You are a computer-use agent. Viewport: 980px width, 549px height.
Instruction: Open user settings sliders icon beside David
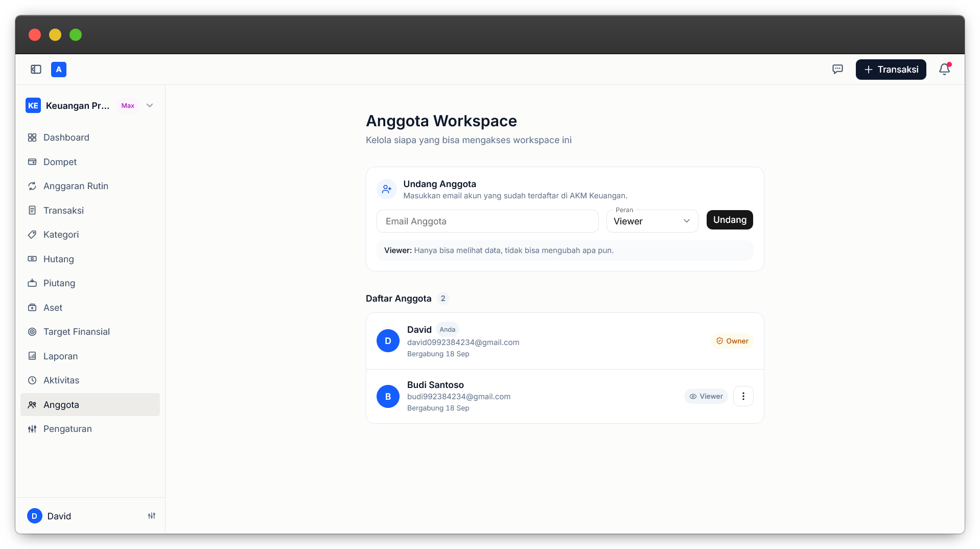point(152,516)
